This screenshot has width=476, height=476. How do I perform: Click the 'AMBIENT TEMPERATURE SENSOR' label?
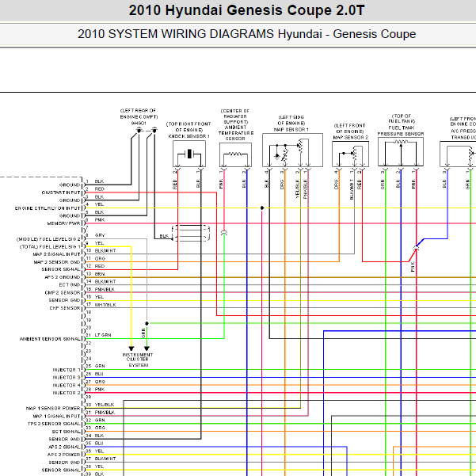(235, 133)
